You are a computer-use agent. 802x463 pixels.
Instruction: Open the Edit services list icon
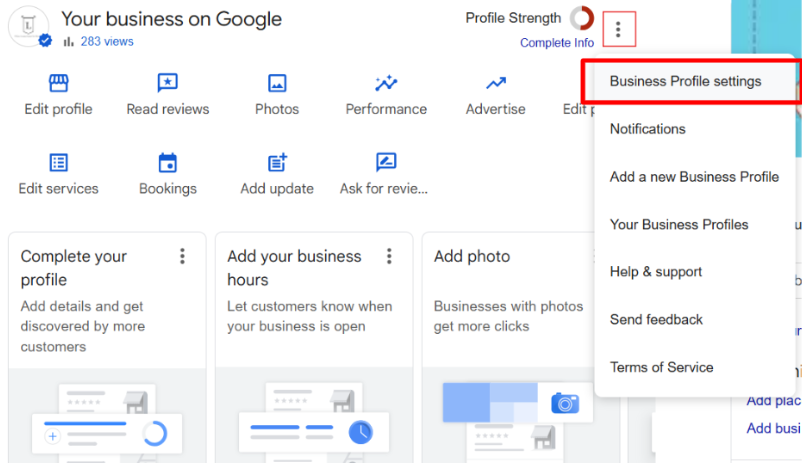point(58,162)
